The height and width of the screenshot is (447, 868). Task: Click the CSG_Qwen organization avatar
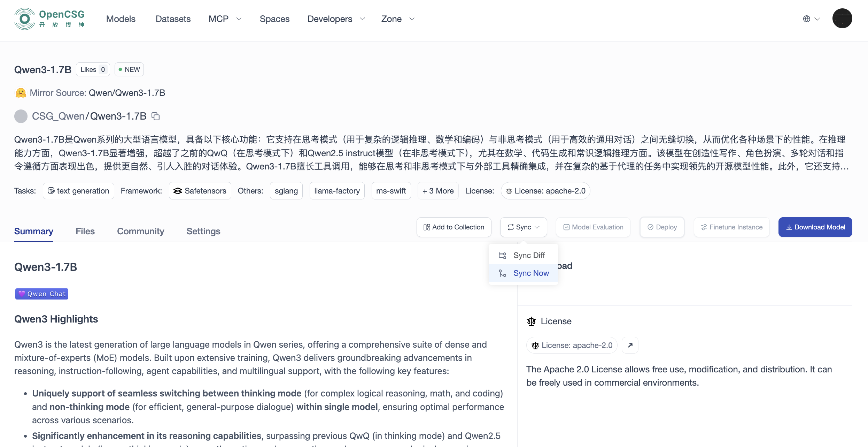pos(21,116)
